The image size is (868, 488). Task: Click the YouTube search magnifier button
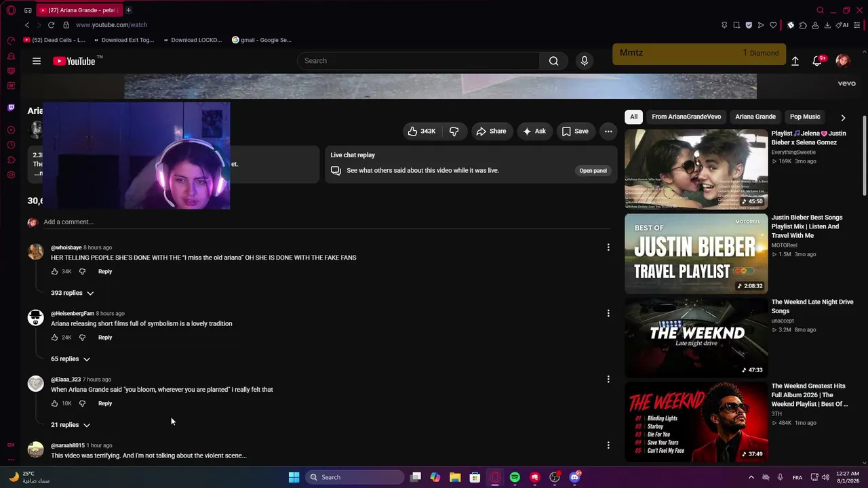[x=554, y=61]
